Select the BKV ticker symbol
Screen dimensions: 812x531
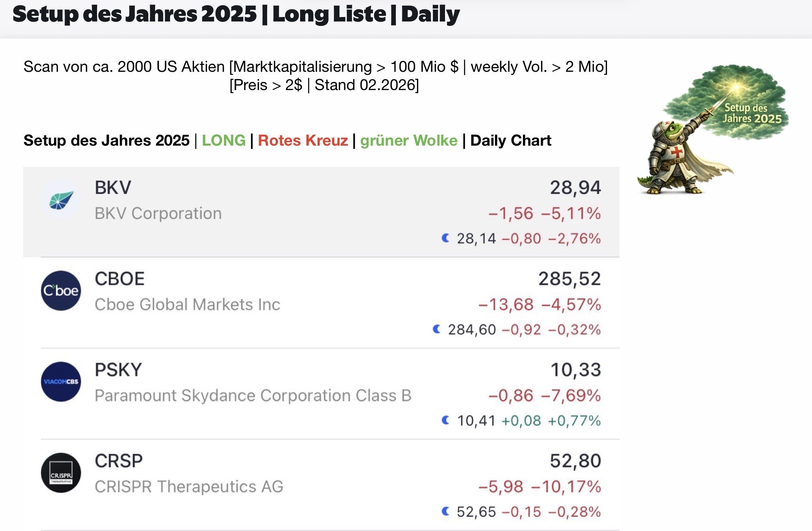[113, 188]
